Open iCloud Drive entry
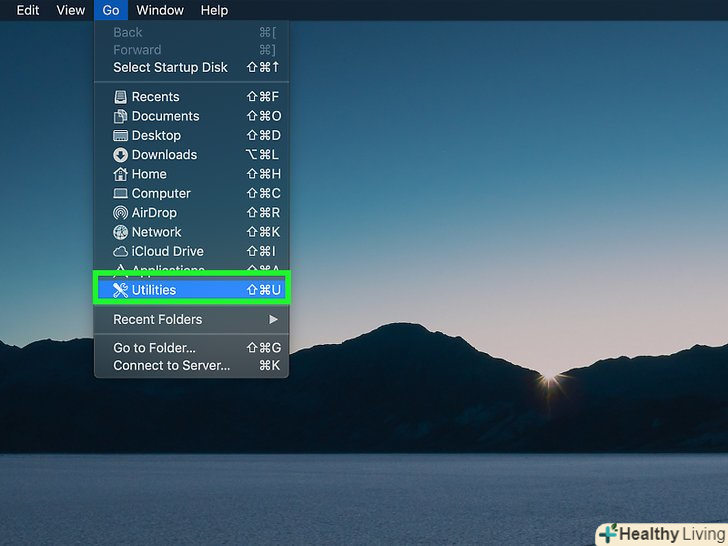 (191, 251)
